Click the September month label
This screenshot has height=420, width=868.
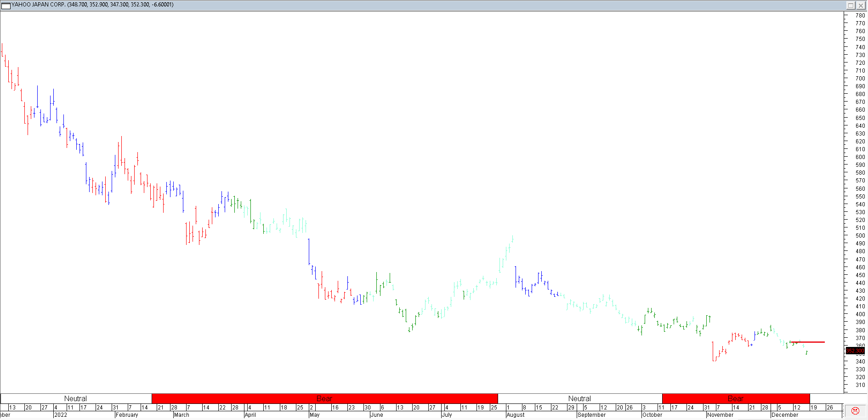click(x=592, y=415)
